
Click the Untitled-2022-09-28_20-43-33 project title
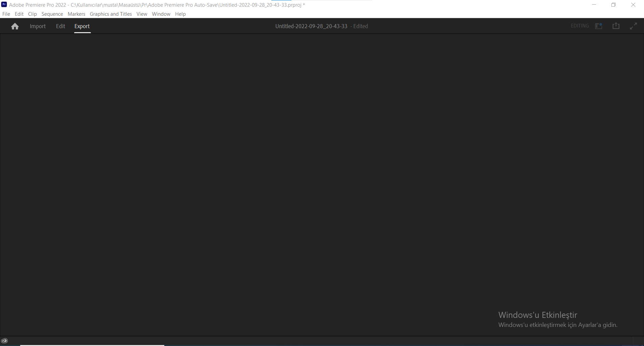311,26
